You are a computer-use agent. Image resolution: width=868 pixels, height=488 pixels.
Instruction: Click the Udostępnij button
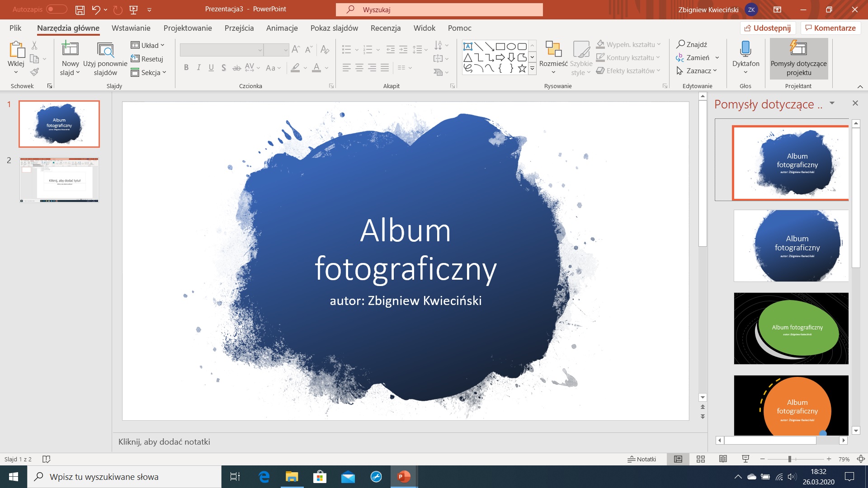(768, 28)
